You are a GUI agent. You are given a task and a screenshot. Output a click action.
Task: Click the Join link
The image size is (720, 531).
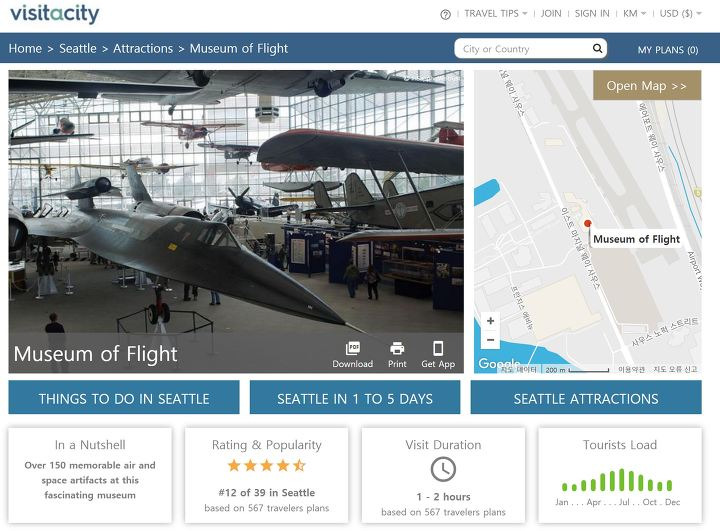(x=551, y=13)
